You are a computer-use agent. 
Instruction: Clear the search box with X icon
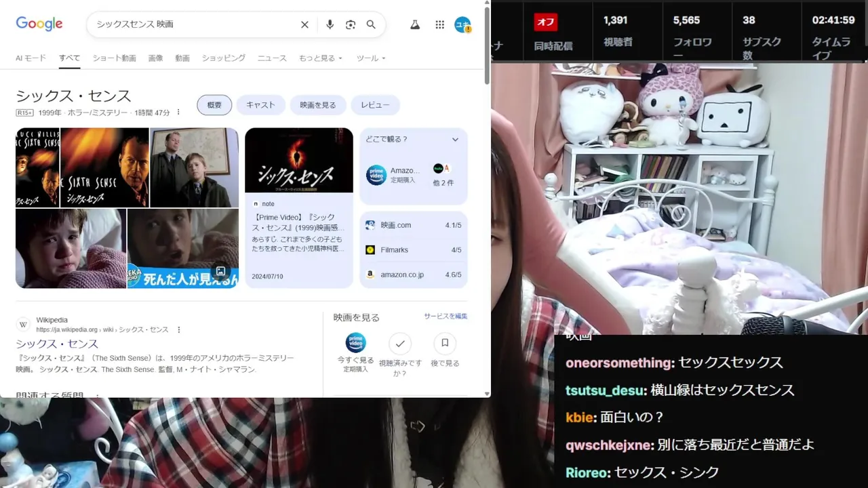point(304,24)
